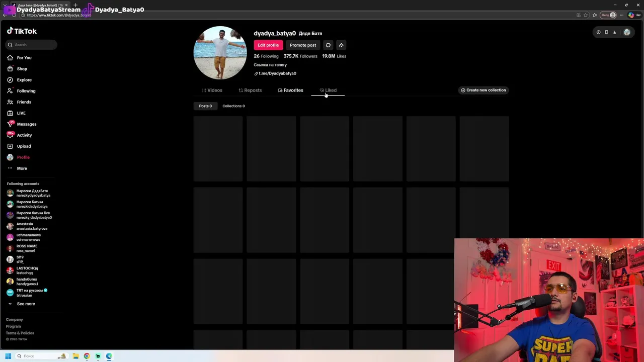This screenshot has height=362, width=644.
Task: Expand the More menu
Action: [x=17, y=168]
